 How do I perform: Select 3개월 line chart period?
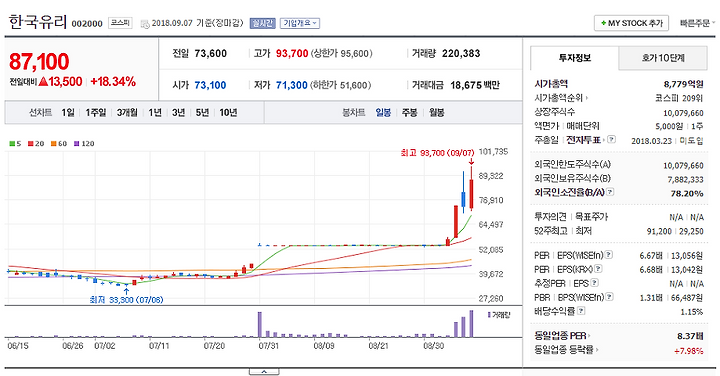(x=127, y=112)
